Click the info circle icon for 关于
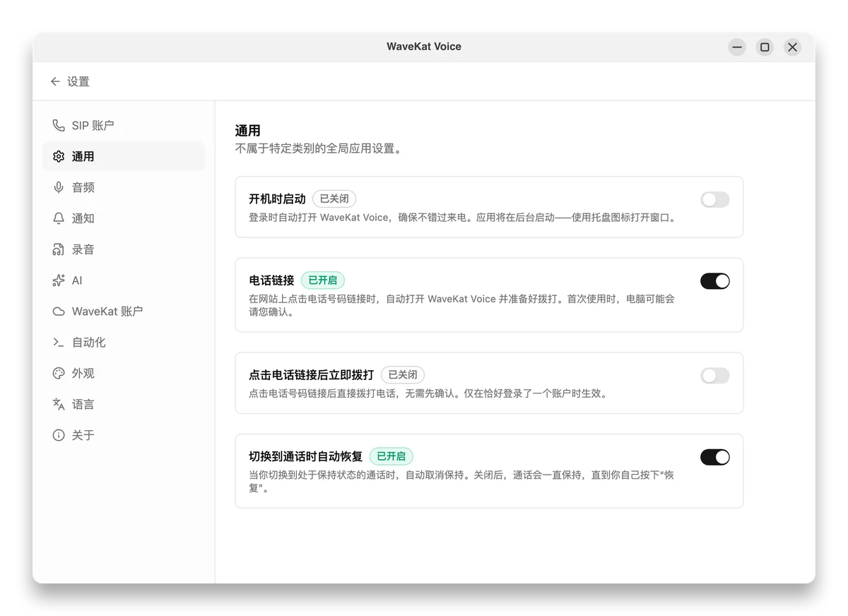 click(x=59, y=436)
